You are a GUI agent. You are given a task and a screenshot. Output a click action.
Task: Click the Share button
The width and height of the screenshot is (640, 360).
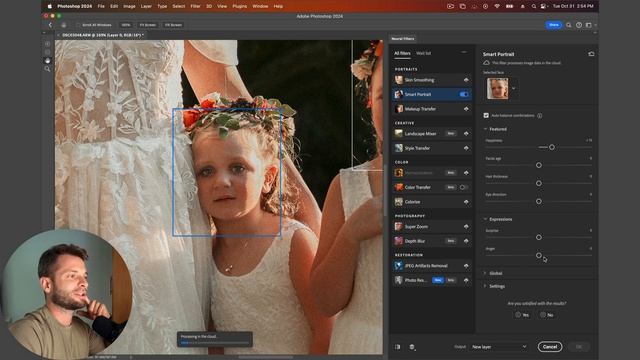554,25
